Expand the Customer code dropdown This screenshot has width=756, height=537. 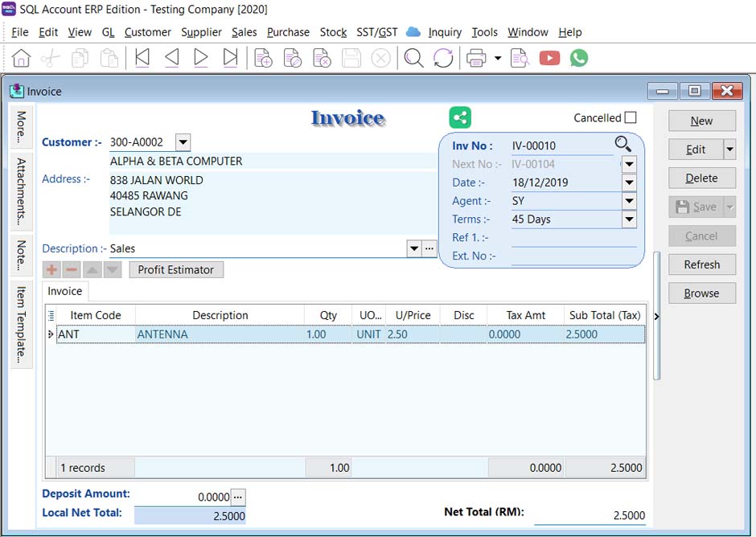click(183, 142)
